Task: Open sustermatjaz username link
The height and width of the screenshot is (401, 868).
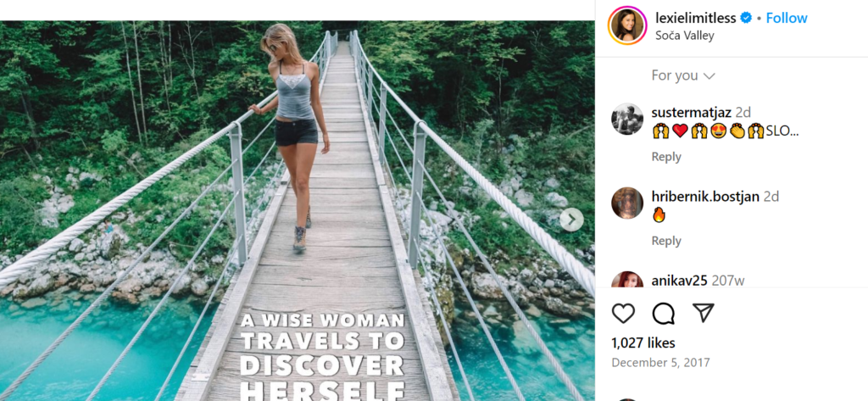Action: (x=691, y=112)
